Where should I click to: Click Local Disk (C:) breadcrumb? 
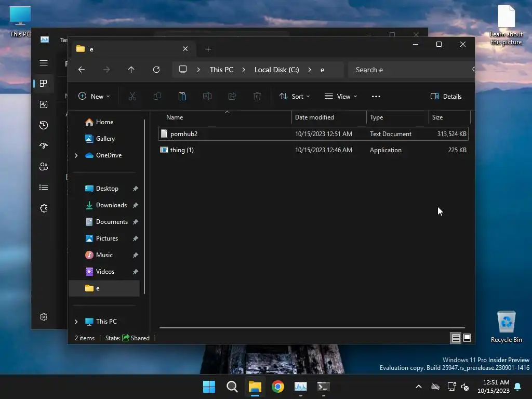point(277,70)
